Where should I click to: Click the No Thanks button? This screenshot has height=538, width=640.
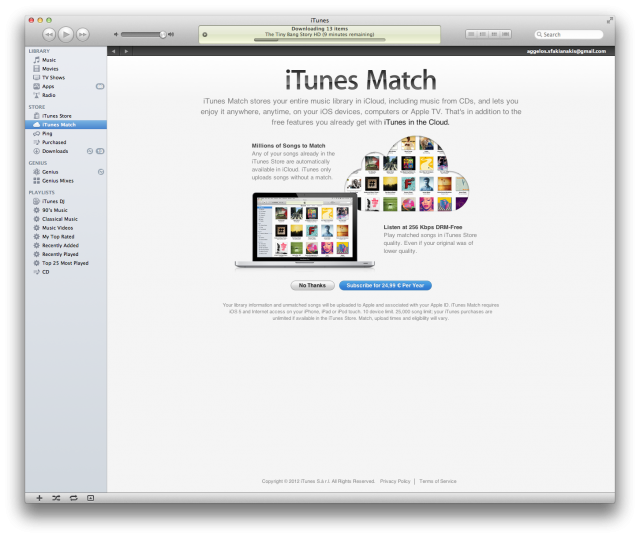(x=312, y=285)
